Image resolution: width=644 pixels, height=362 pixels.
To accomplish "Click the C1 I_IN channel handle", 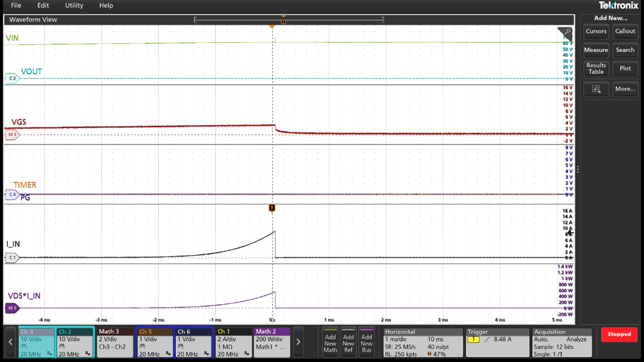I will [12, 258].
